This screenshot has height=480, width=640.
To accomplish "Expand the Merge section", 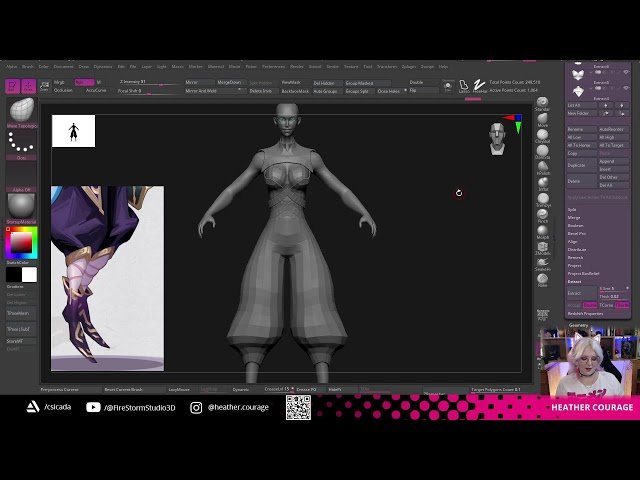I will tap(574, 217).
